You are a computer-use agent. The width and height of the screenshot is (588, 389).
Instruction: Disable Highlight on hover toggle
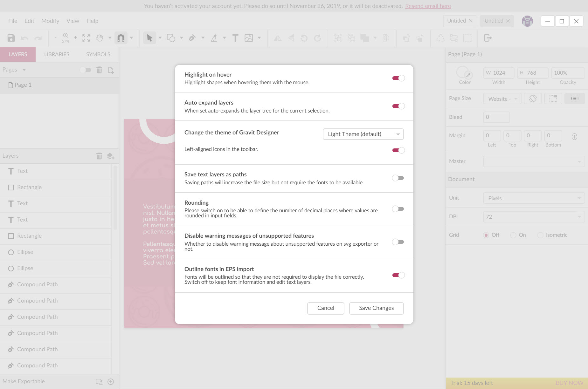click(x=398, y=78)
